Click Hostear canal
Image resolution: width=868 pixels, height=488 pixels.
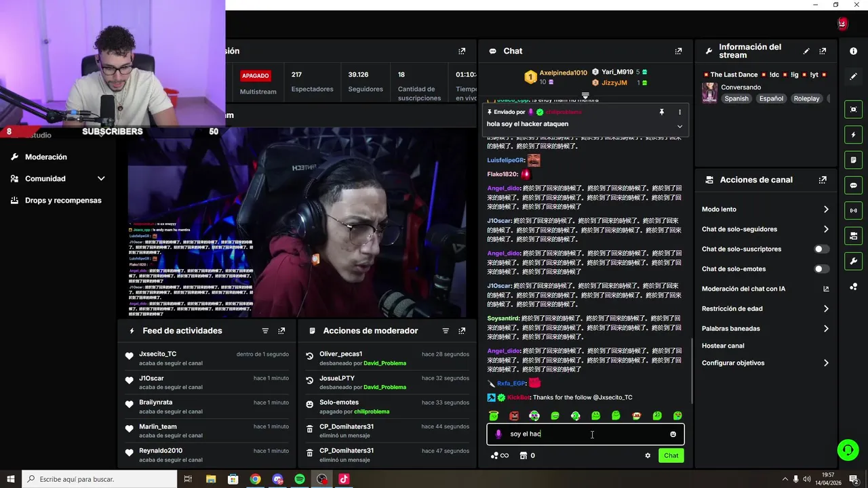(723, 346)
